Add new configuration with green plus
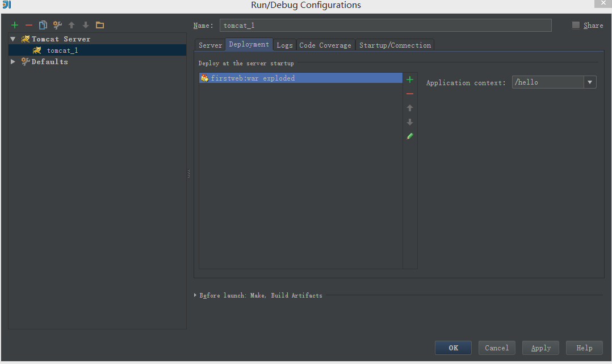This screenshot has height=364, width=612. point(15,26)
